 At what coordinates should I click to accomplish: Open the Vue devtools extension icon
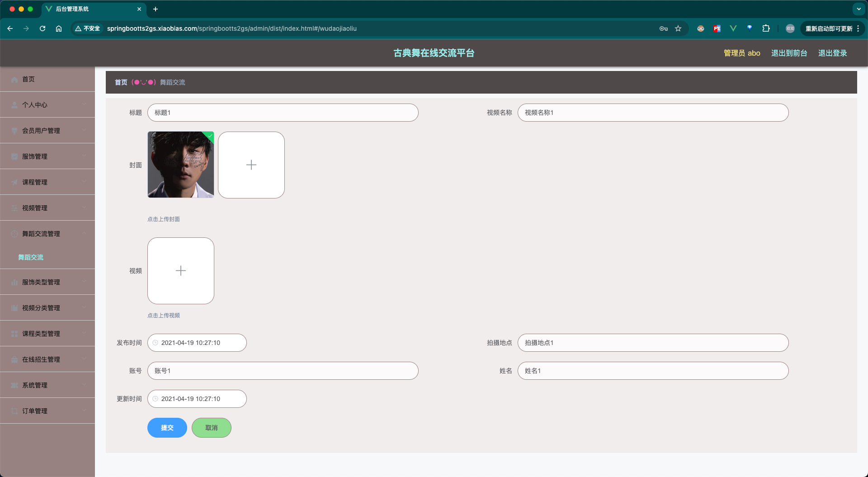pos(733,28)
